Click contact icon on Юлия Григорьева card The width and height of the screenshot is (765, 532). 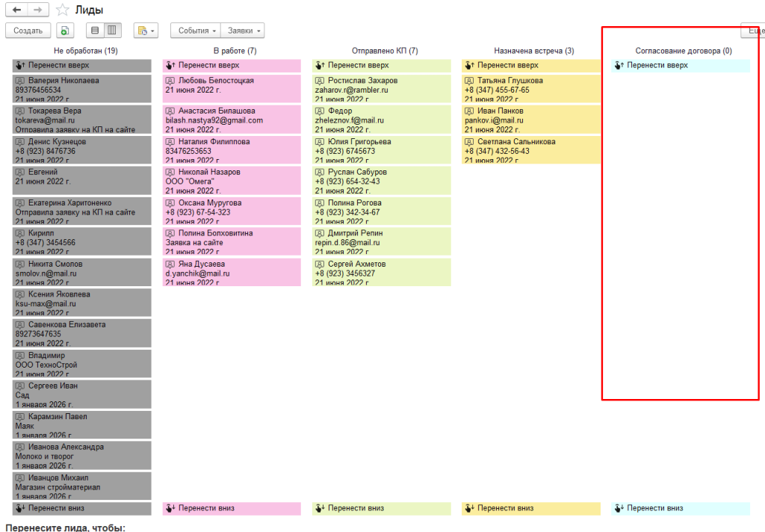point(320,142)
